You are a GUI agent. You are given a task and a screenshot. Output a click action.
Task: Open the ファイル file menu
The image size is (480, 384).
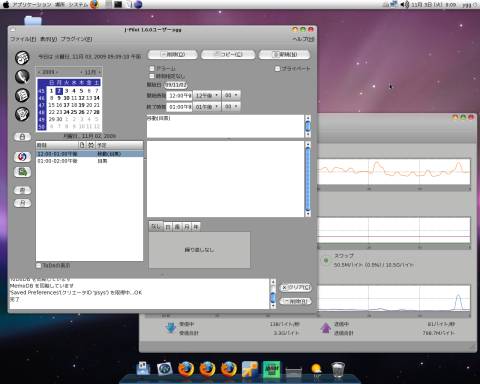pos(23,39)
